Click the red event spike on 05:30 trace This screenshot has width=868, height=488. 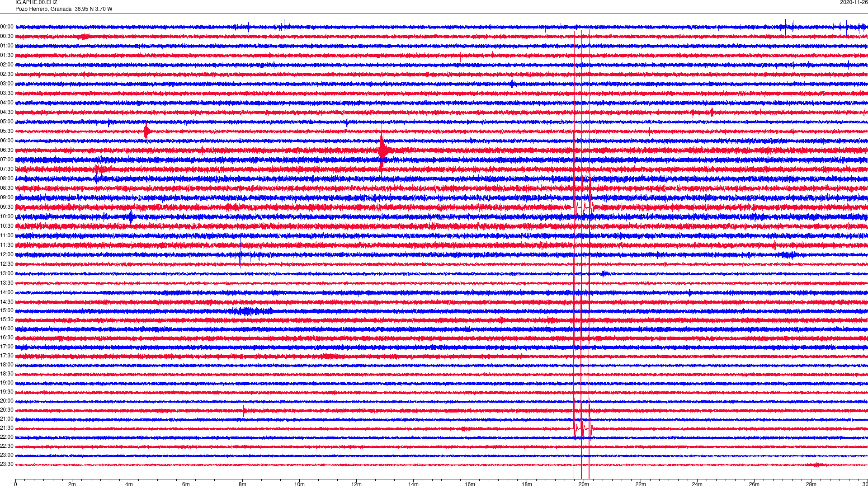[x=146, y=131]
